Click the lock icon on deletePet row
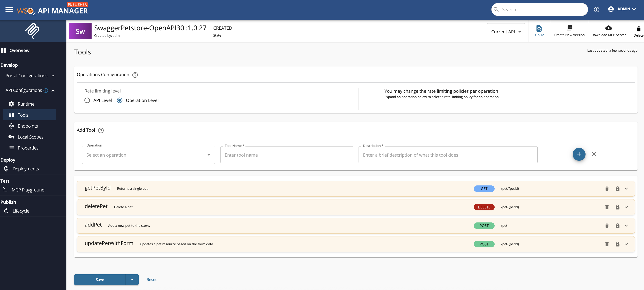644x290 pixels. pyautogui.click(x=617, y=207)
